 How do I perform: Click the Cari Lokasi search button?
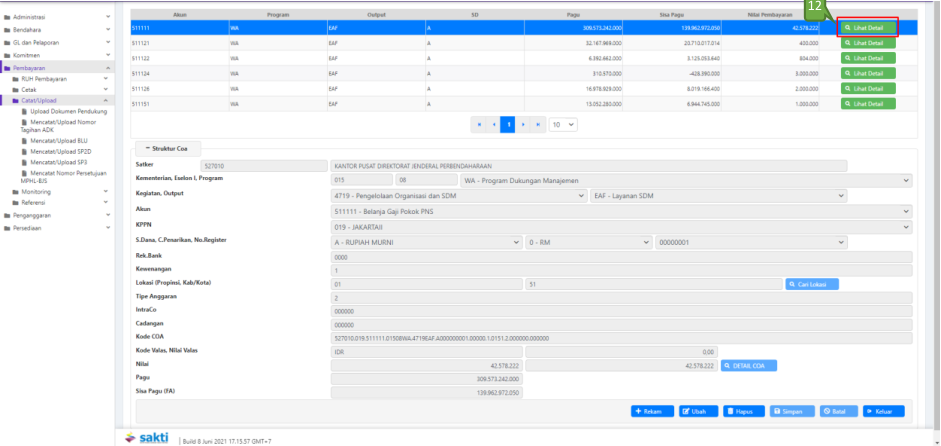pyautogui.click(x=812, y=284)
